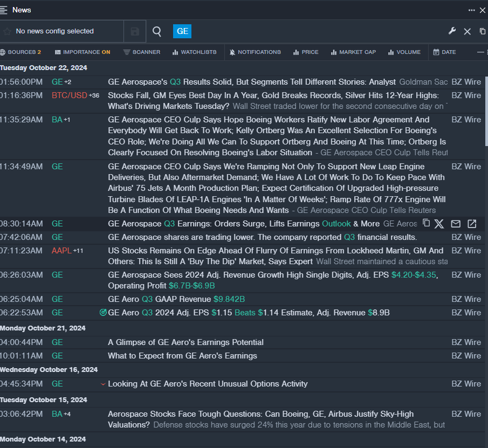Email the hovered GE earnings article
Image resolution: width=488 pixels, height=448 pixels.
point(456,224)
